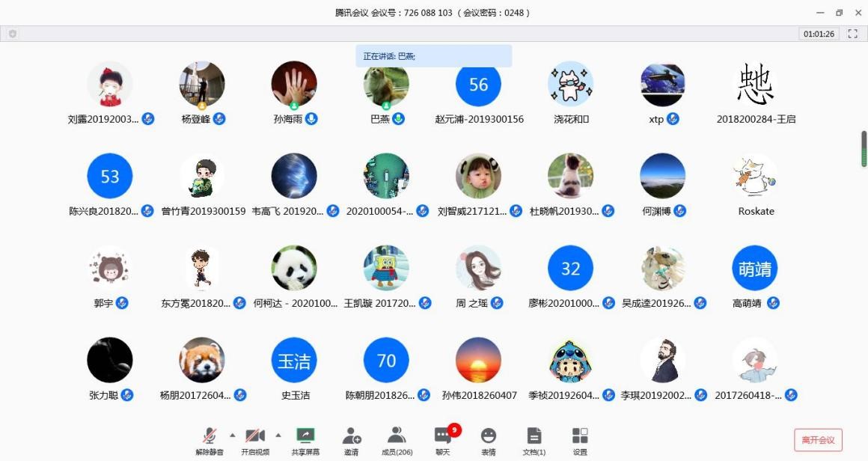The width and height of the screenshot is (868, 461).
Task: Open 聊天 chat with 9 unread
Action: 443,440
